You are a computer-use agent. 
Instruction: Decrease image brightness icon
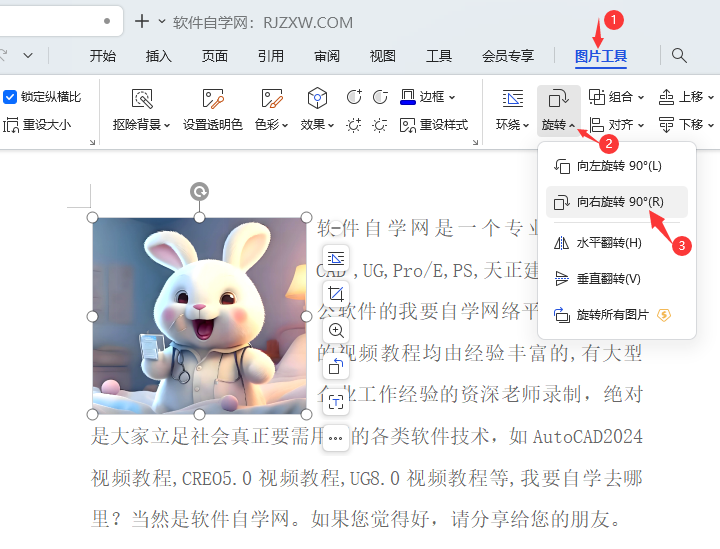pos(380,125)
